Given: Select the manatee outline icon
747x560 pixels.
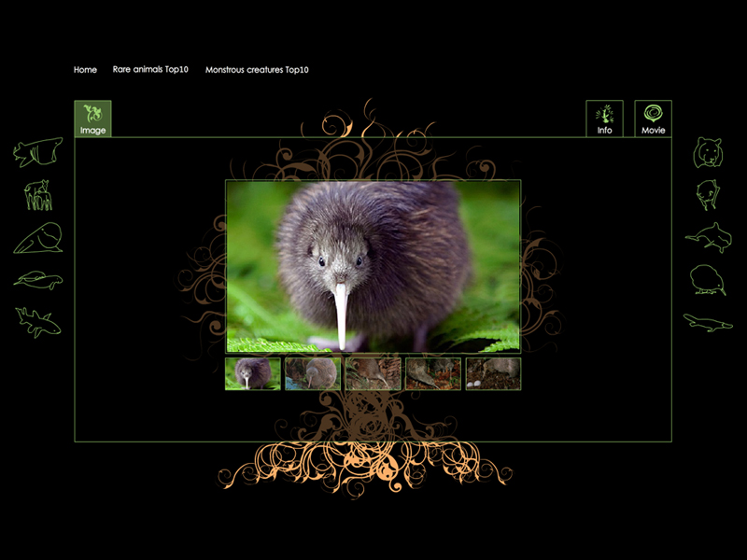Looking at the screenshot, I should click(38, 280).
